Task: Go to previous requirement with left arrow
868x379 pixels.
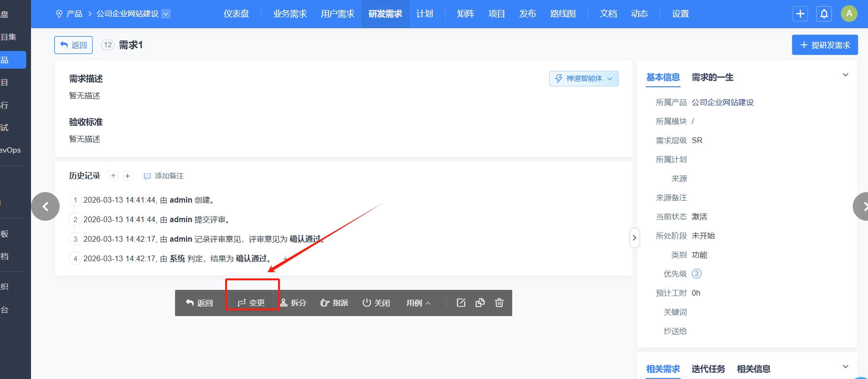Action: click(x=45, y=206)
